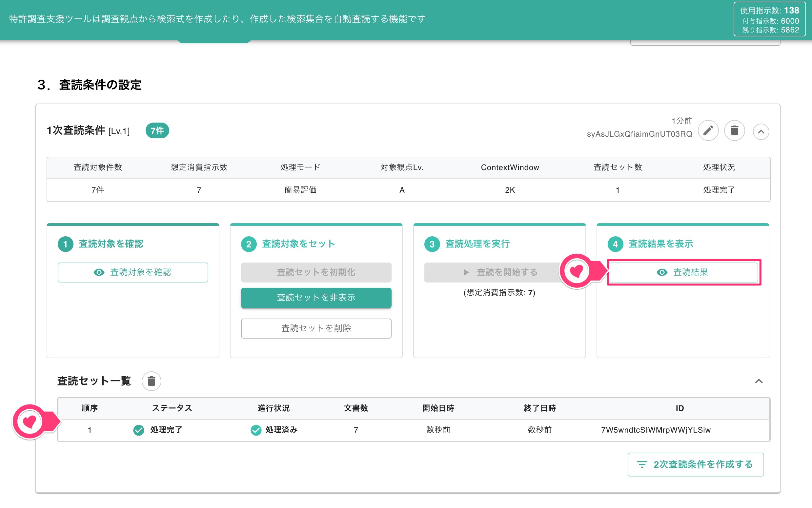Click the green check icon beside 処理済み

pyautogui.click(x=256, y=430)
